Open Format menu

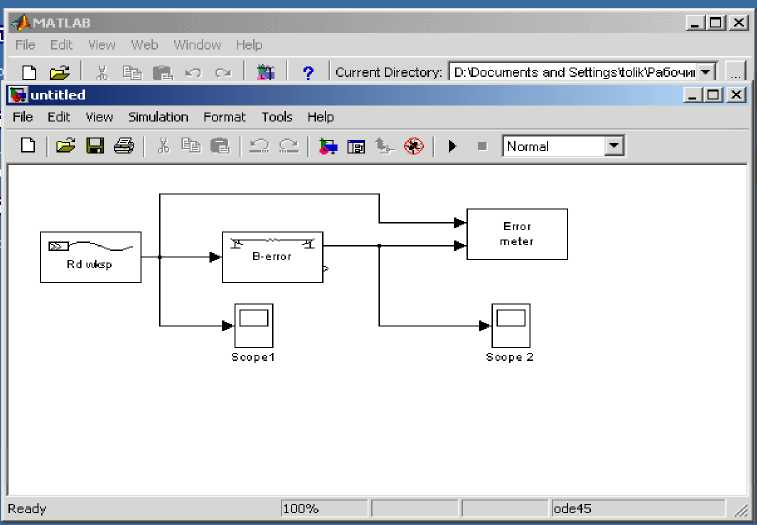point(224,117)
